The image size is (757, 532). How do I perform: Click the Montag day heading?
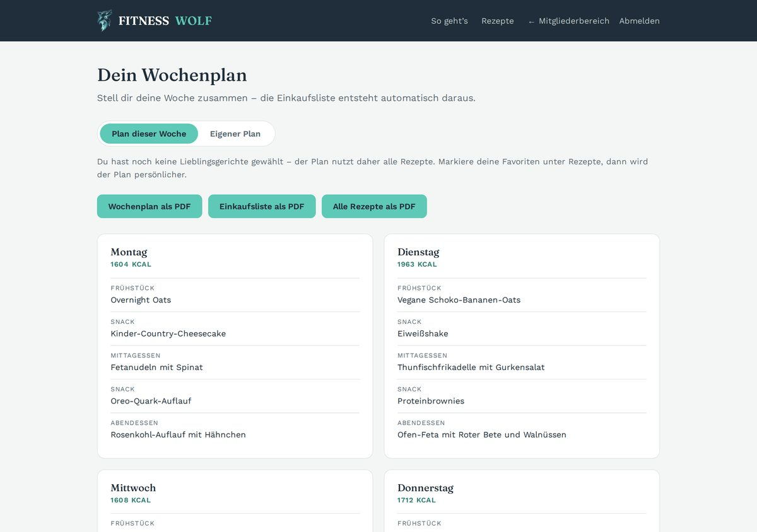tap(129, 252)
